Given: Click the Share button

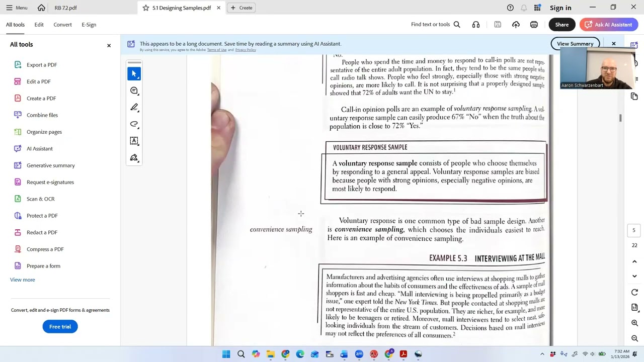Looking at the screenshot, I should pyautogui.click(x=562, y=25).
